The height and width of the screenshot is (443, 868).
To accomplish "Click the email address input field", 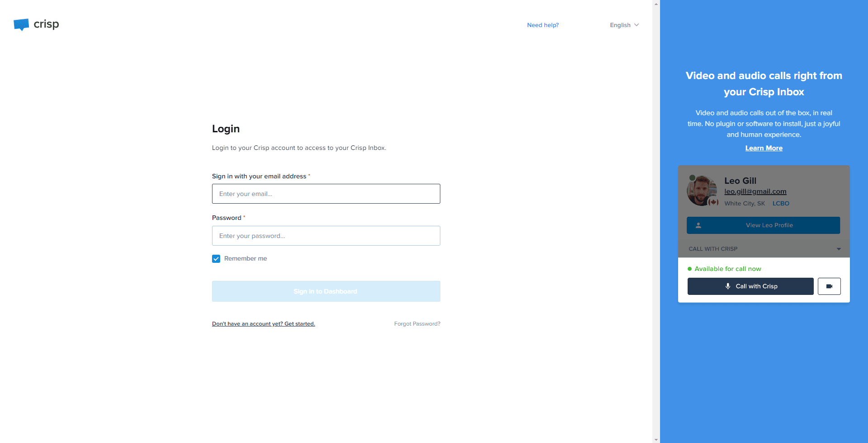I will [x=326, y=194].
